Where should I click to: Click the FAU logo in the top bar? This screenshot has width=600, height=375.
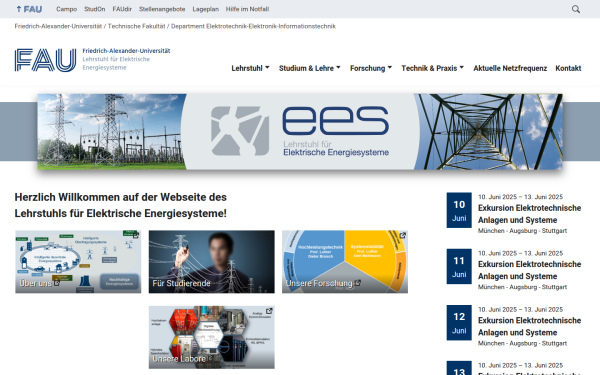coord(29,9)
